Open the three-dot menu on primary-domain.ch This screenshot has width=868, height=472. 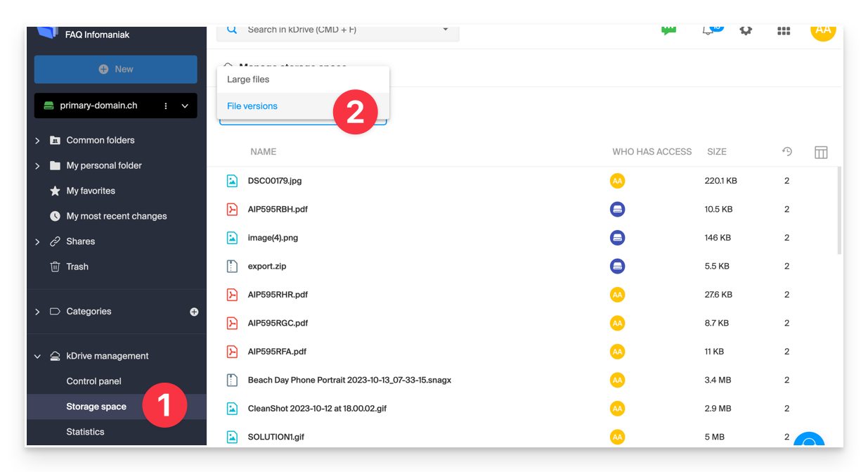coord(166,106)
